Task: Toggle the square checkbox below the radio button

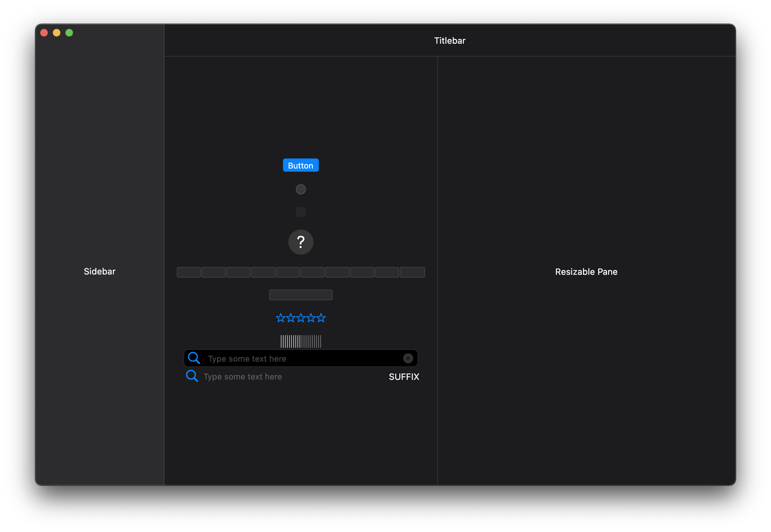Action: 301,212
